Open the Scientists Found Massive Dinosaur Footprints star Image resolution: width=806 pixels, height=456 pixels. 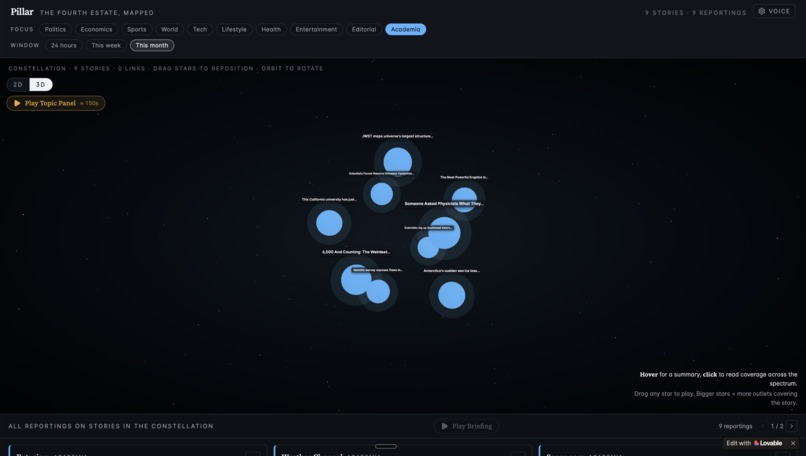click(x=381, y=194)
